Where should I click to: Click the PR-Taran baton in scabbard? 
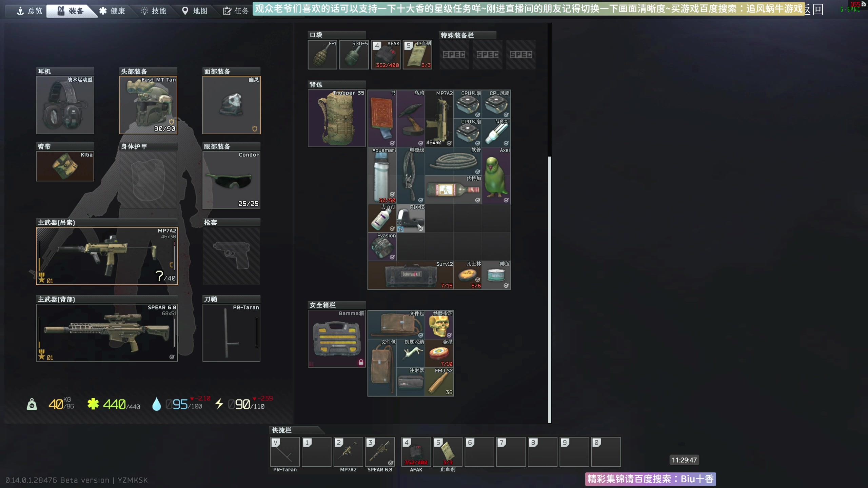(231, 333)
